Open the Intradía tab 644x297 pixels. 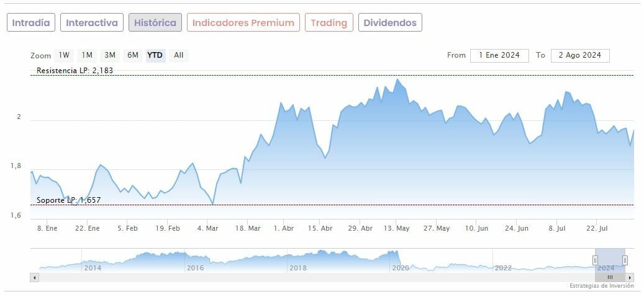click(x=31, y=23)
